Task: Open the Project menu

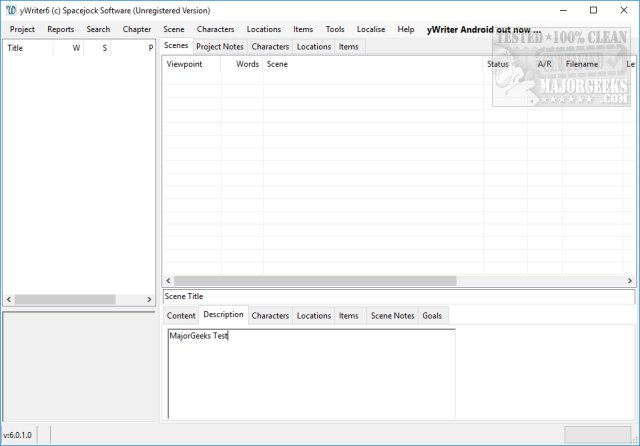Action: coord(22,29)
